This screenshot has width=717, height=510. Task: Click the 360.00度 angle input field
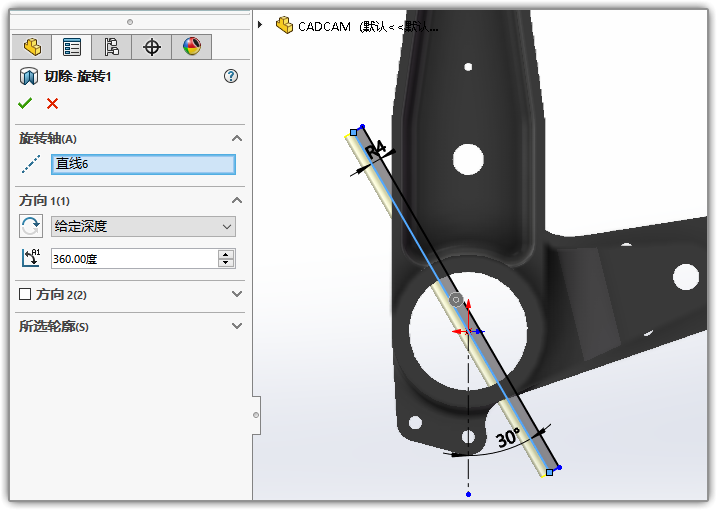point(134,259)
